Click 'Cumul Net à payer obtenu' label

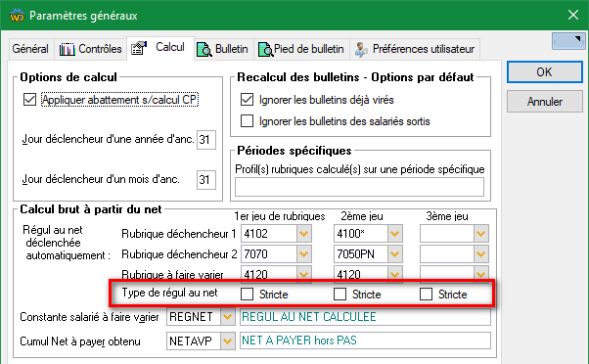tap(80, 341)
